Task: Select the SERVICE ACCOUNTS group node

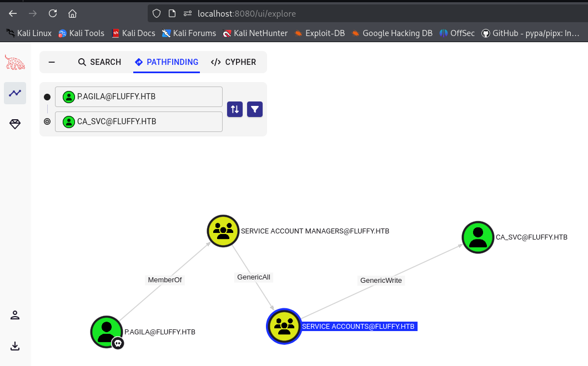Action: (x=284, y=327)
